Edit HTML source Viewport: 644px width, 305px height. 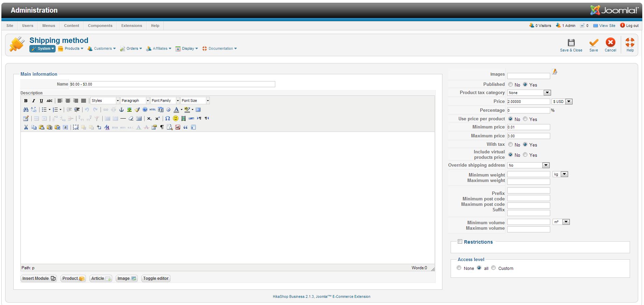pos(152,109)
